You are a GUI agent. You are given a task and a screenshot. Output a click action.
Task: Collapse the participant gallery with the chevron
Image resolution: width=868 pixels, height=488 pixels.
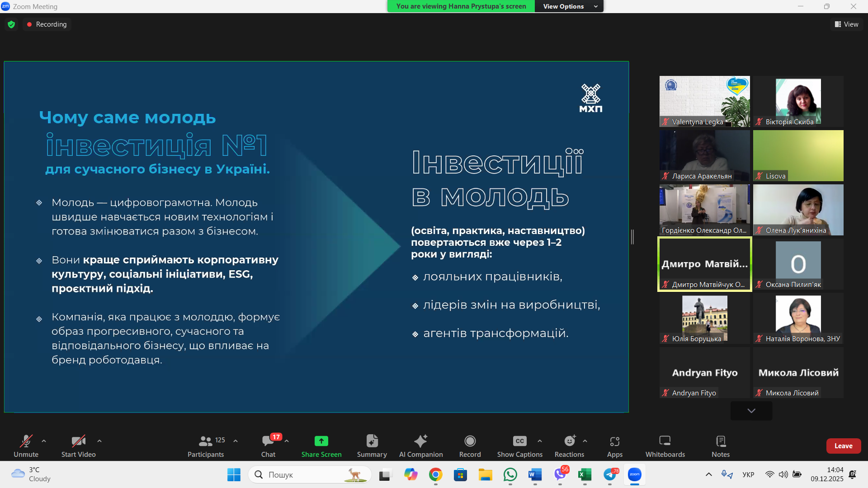tap(751, 410)
